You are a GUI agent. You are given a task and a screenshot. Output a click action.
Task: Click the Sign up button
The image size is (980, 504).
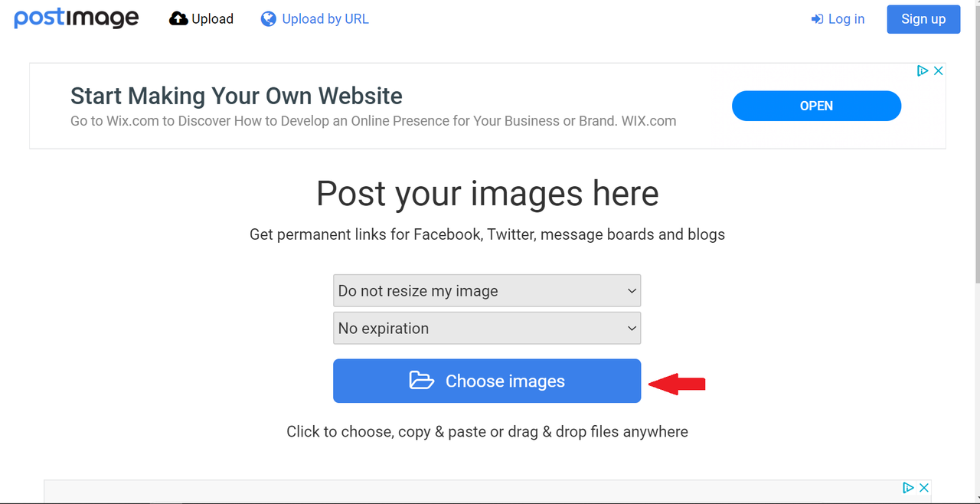[923, 19]
